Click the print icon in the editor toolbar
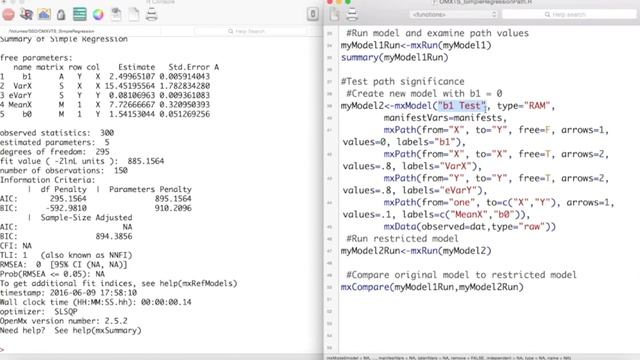Screen dimensions: 640x360 (352, 15)
